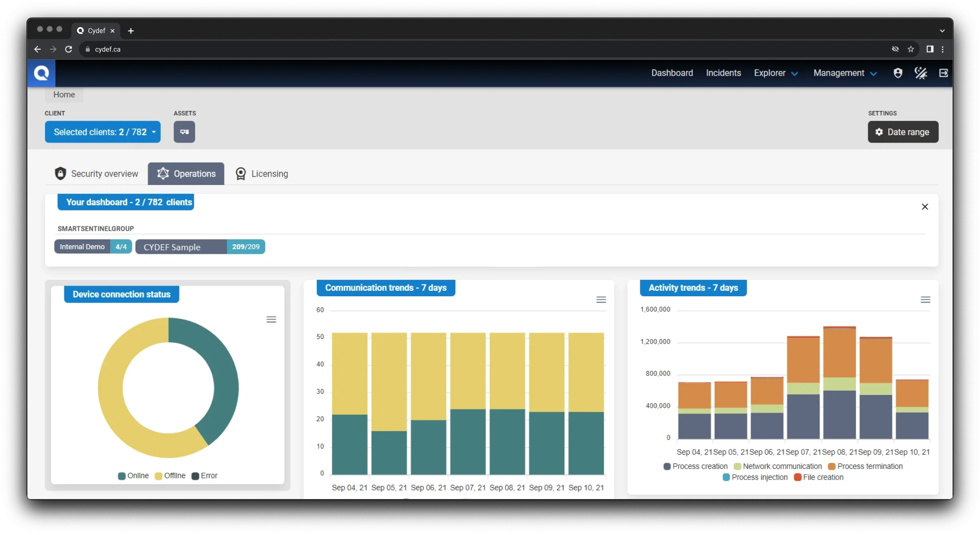Click the logout icon in navbar

943,73
